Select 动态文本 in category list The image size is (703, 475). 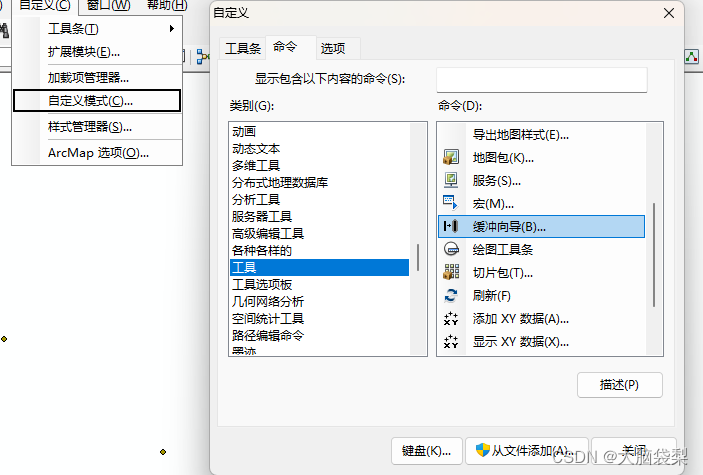tap(319, 148)
